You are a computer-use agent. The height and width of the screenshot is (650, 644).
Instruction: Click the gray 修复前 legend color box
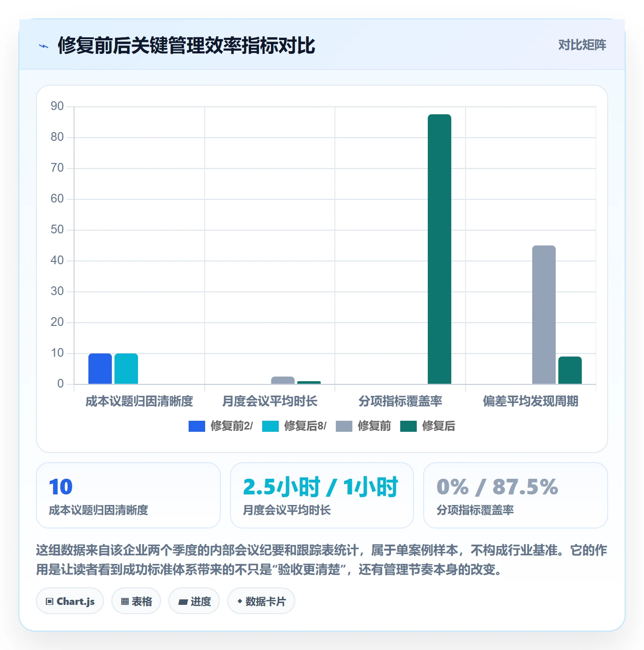tap(344, 426)
